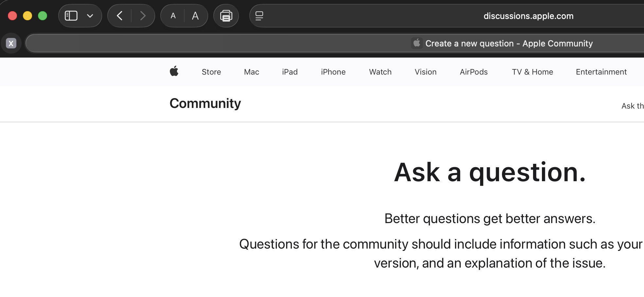The height and width of the screenshot is (297, 644).
Task: Decrease text size with small A
Action: (x=173, y=16)
